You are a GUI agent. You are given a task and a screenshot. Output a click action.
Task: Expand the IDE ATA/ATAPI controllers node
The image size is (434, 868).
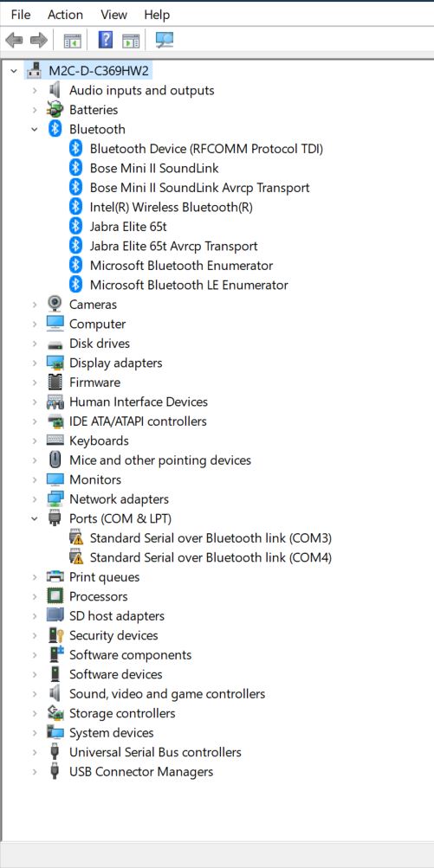[35, 421]
